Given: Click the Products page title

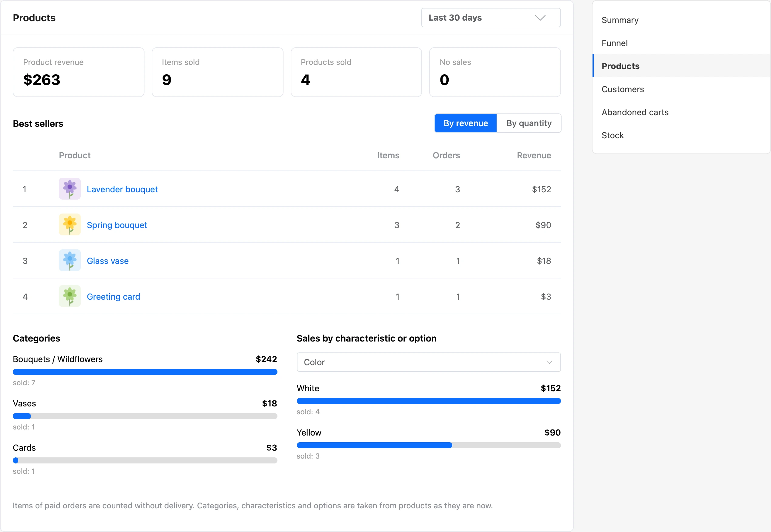Looking at the screenshot, I should point(34,18).
